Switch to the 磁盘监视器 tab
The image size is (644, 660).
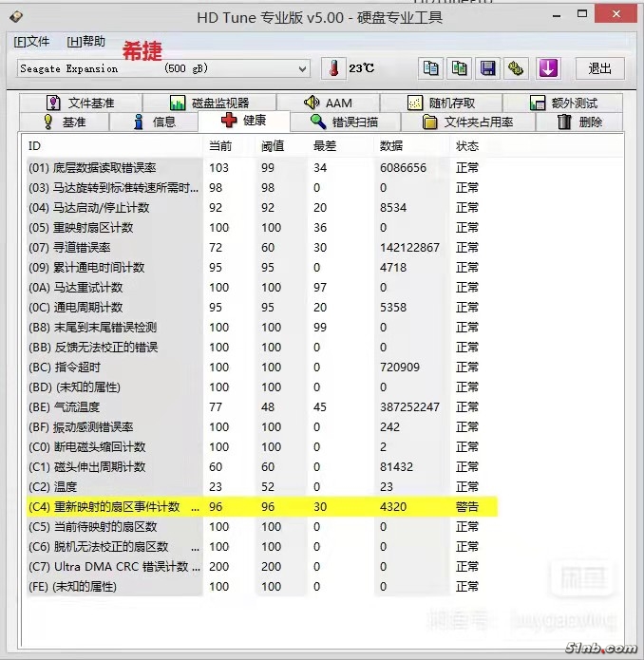(x=209, y=103)
